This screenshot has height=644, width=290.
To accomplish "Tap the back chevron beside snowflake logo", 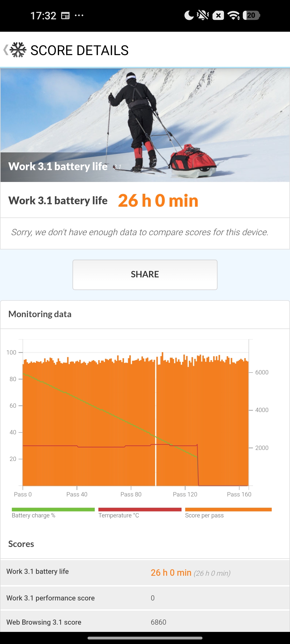I will click(6, 50).
